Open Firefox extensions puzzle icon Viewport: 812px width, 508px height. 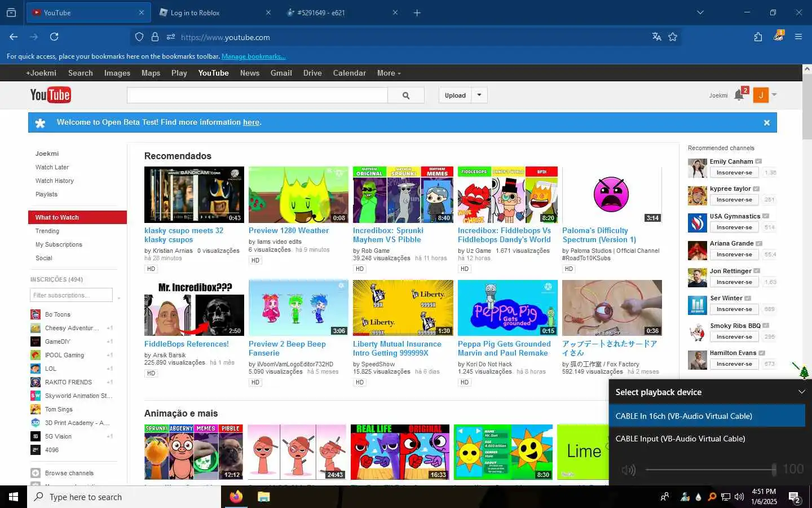758,37
